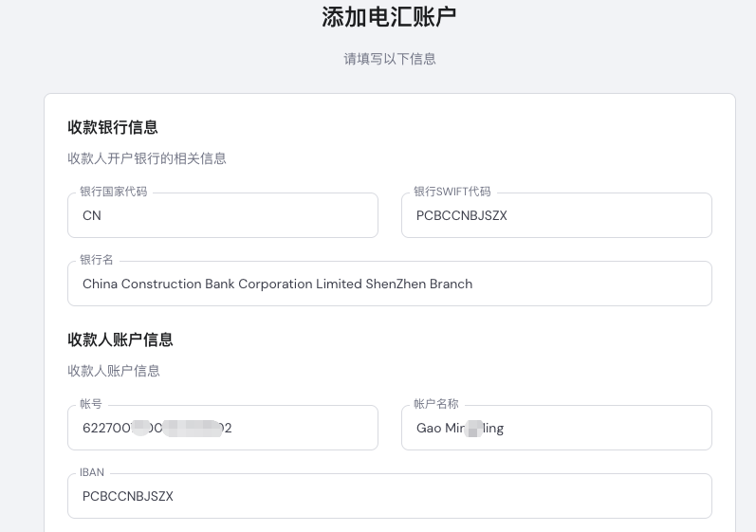Click the 请填写以下信息 subtitle text

pos(389,59)
